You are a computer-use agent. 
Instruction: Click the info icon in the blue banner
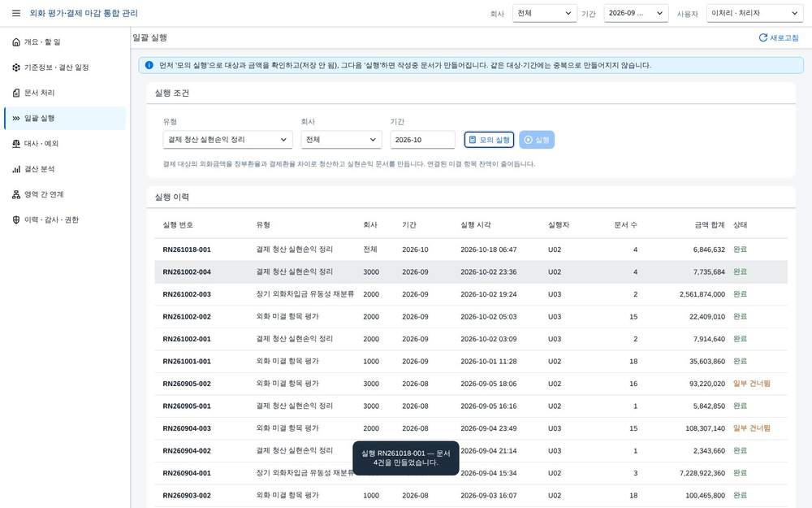149,65
